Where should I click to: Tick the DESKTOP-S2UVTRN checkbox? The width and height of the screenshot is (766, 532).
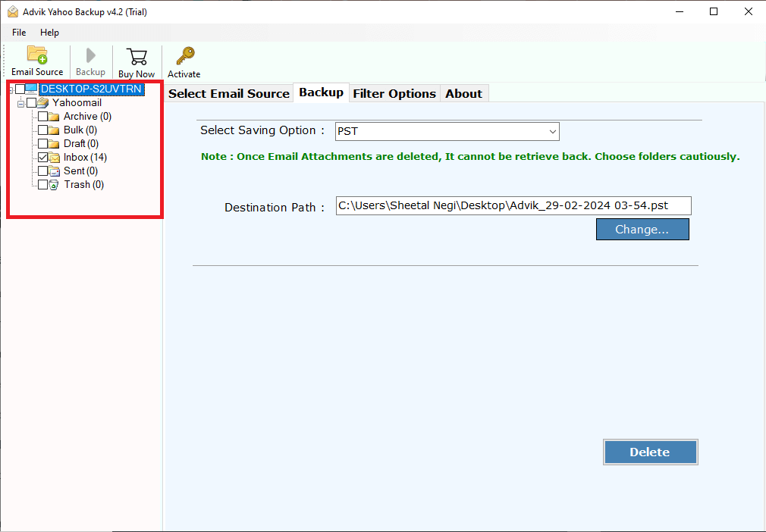(20, 89)
